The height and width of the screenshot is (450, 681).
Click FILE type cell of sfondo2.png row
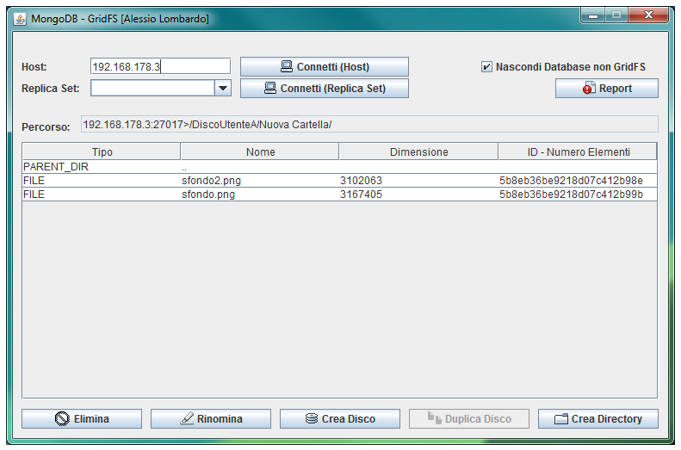pos(101,180)
